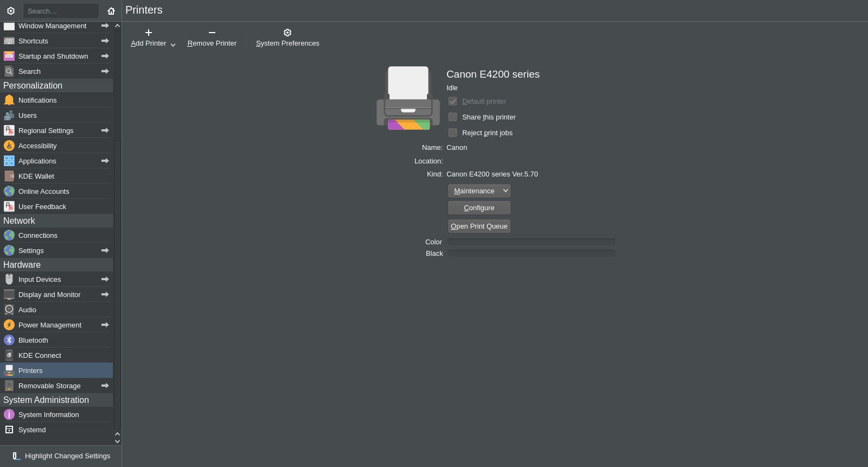This screenshot has width=868, height=467.
Task: Click the Accessibility icon
Action: tap(9, 146)
